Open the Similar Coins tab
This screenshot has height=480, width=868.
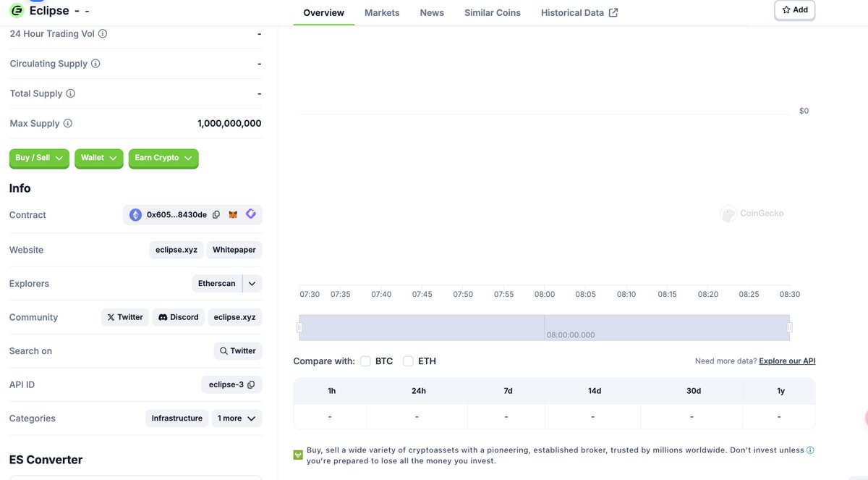pyautogui.click(x=493, y=13)
